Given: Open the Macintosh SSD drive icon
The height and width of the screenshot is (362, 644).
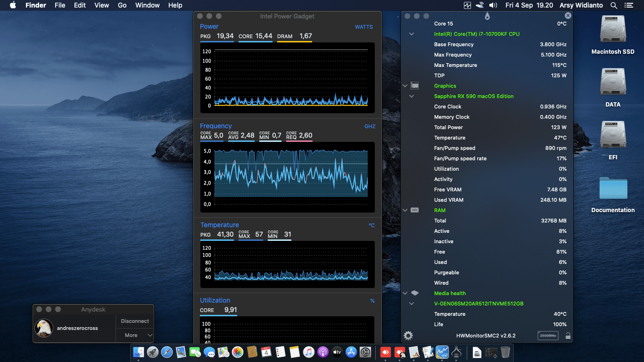Looking at the screenshot, I should coord(612,30).
